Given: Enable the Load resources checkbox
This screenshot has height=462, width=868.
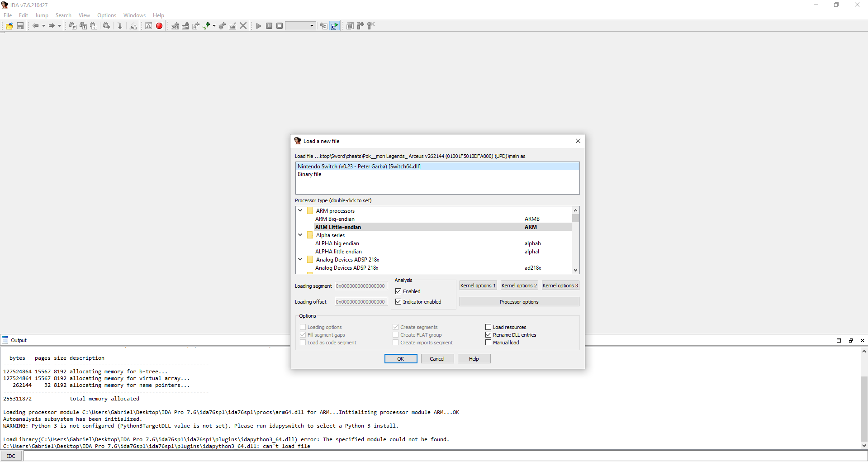Looking at the screenshot, I should (x=489, y=327).
